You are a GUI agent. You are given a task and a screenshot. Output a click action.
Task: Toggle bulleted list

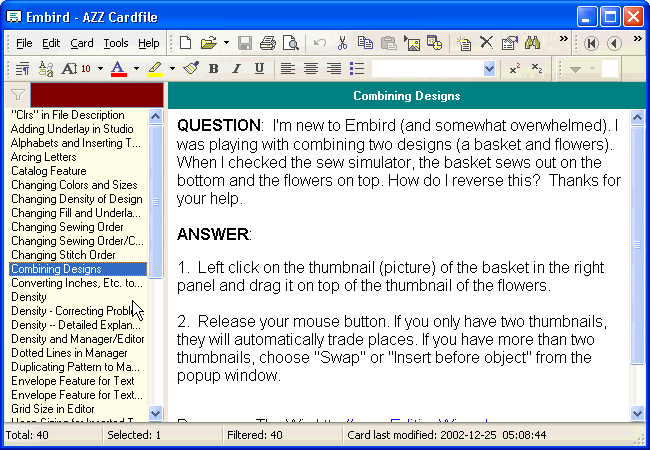tap(357, 69)
